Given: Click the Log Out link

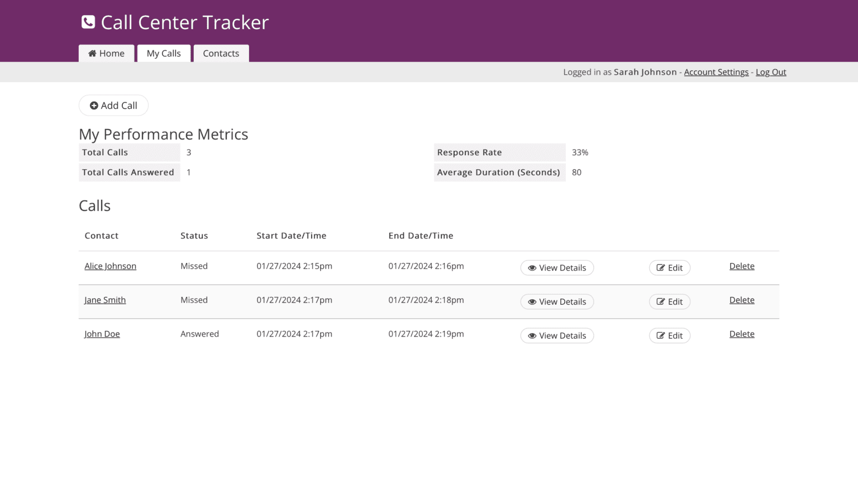Looking at the screenshot, I should click(x=771, y=71).
